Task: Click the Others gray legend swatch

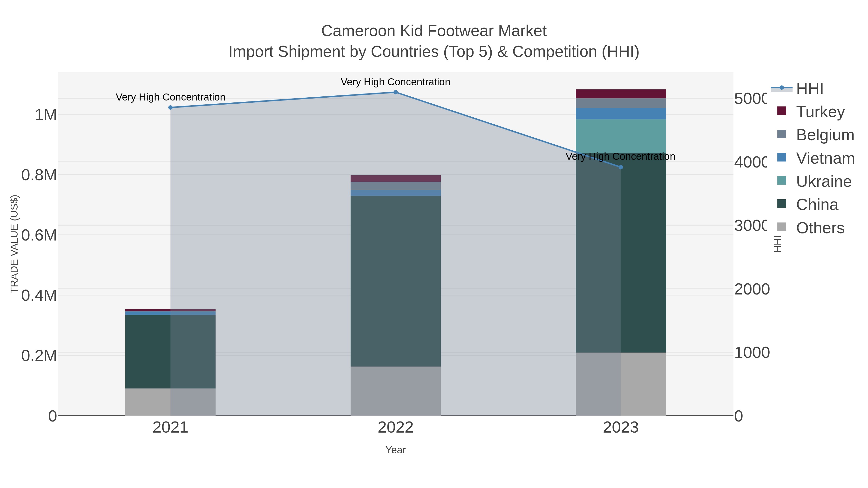Action: point(781,227)
